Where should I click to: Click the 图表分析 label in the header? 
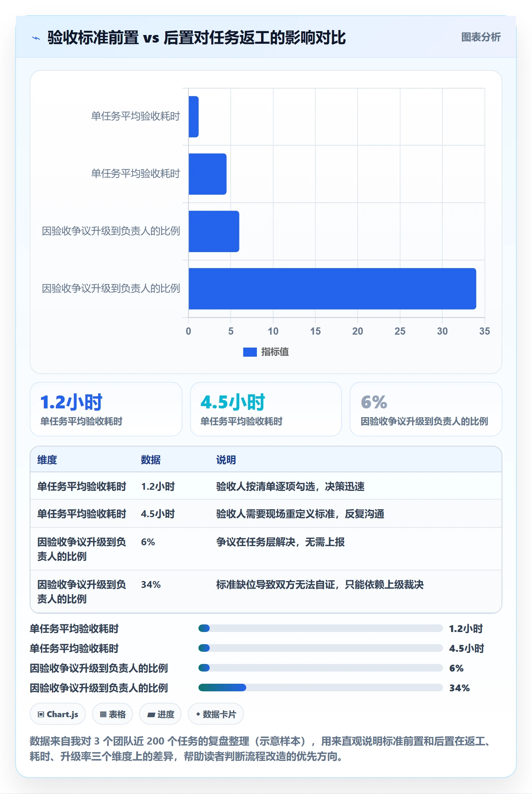pos(481,37)
